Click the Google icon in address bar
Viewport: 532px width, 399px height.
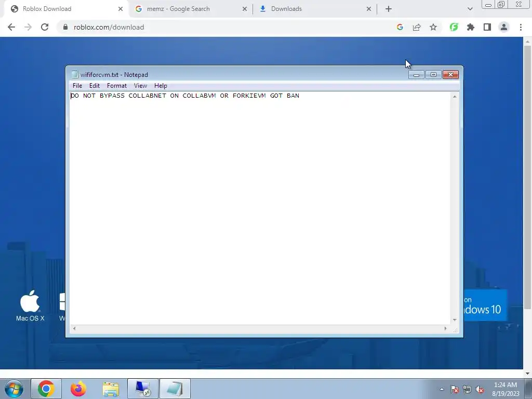click(x=400, y=27)
